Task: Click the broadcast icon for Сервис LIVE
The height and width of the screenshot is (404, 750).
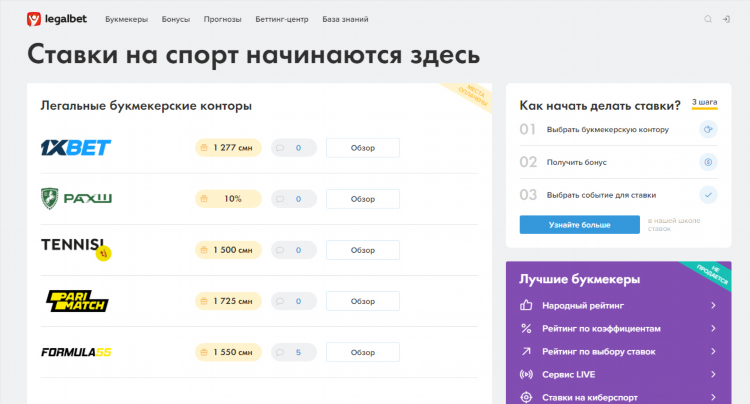Action: pos(526,374)
